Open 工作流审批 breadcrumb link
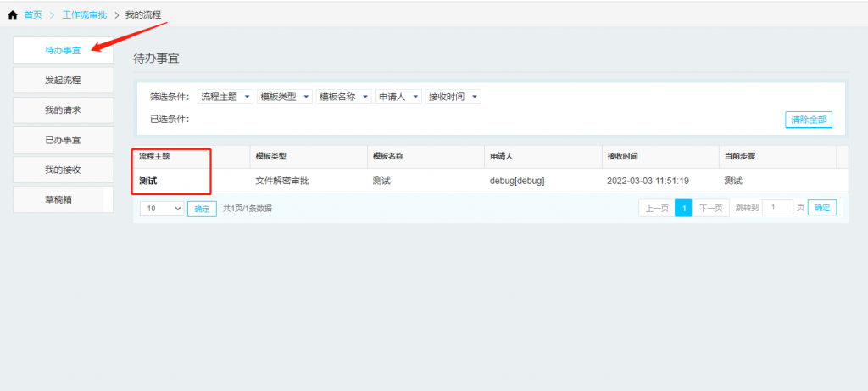Image resolution: width=868 pixels, height=391 pixels. (85, 15)
